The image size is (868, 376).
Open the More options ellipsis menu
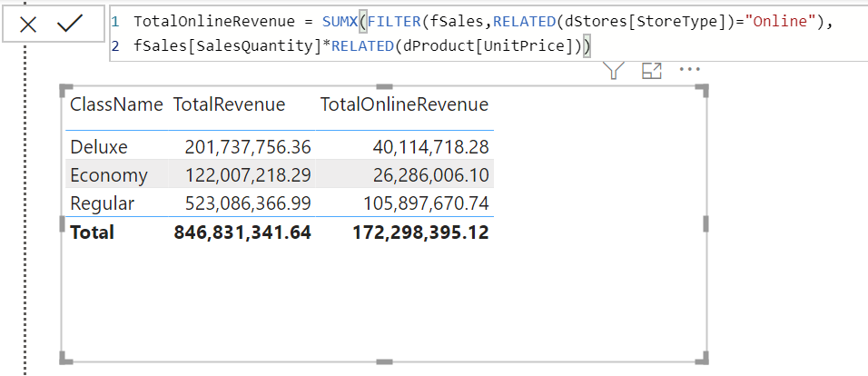click(x=690, y=70)
